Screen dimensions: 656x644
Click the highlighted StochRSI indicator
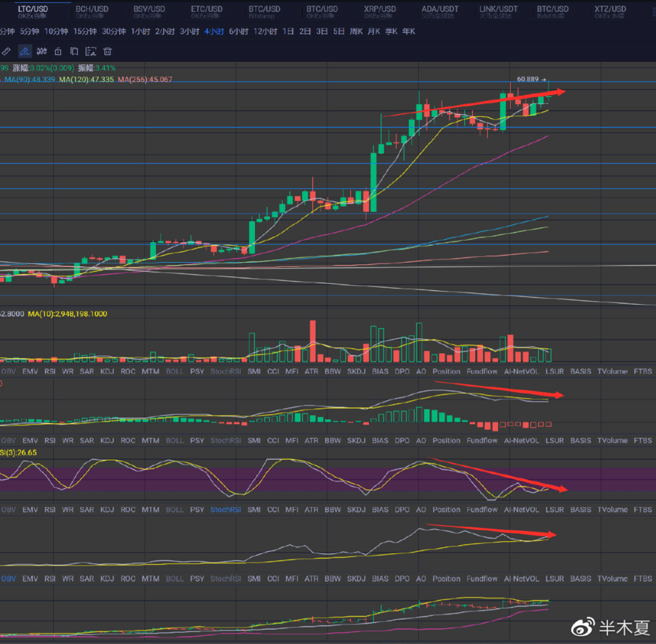[226, 510]
